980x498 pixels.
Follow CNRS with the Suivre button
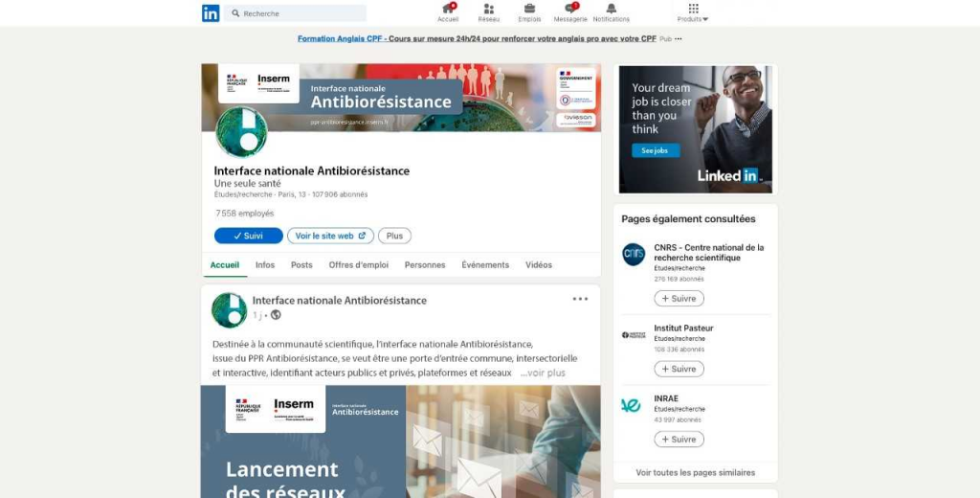coord(679,299)
